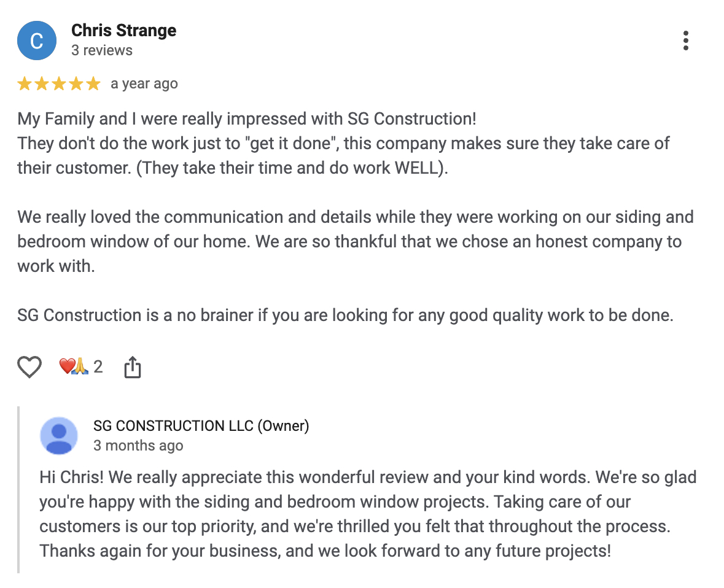Click the red heart reaction emoji
This screenshot has height=588, width=724.
[x=66, y=367]
